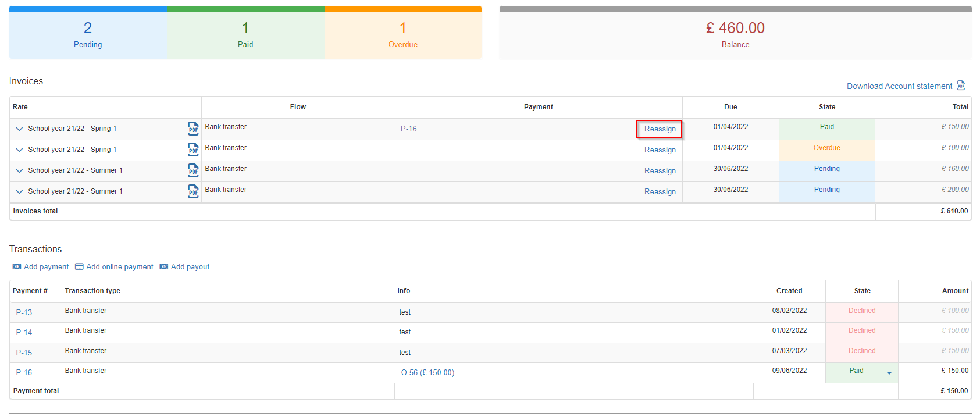Viewport: 980px width, 420px height.
Task: Click highlighted Reassign link for payment P-16
Action: coord(660,129)
